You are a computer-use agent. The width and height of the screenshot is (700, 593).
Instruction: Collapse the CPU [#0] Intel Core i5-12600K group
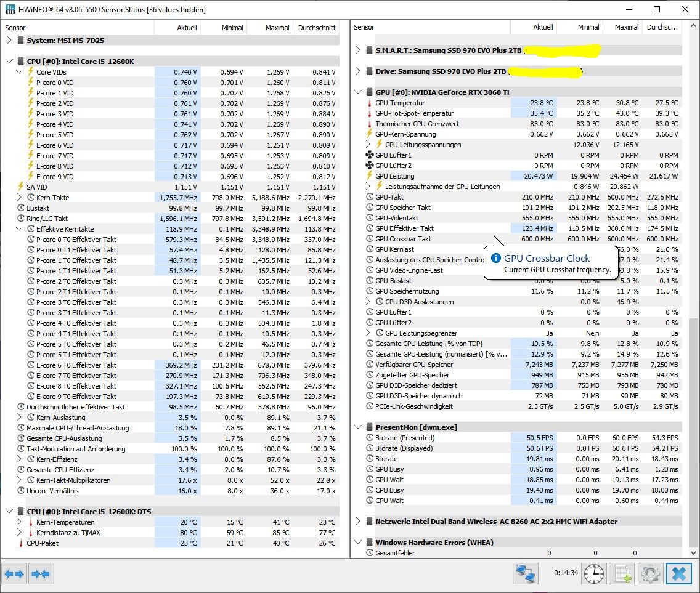pos(9,61)
